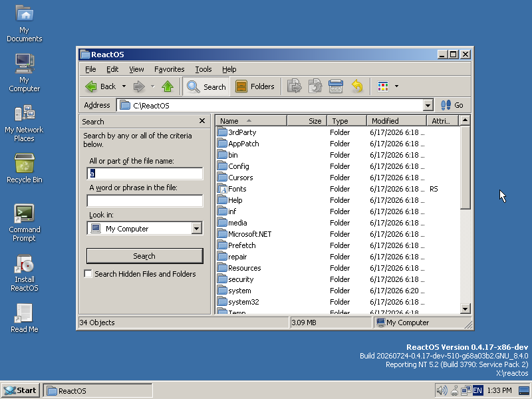Select the repair folder
The width and height of the screenshot is (532, 399).
point(232,257)
